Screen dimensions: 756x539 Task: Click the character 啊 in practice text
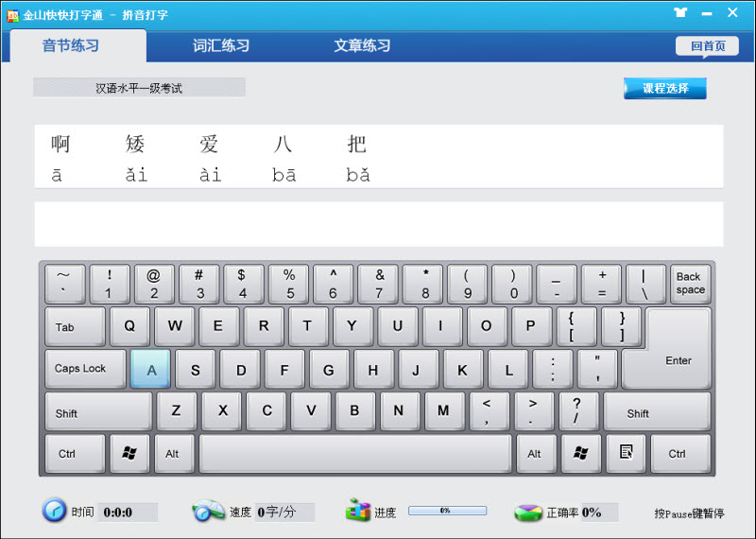click(x=60, y=144)
